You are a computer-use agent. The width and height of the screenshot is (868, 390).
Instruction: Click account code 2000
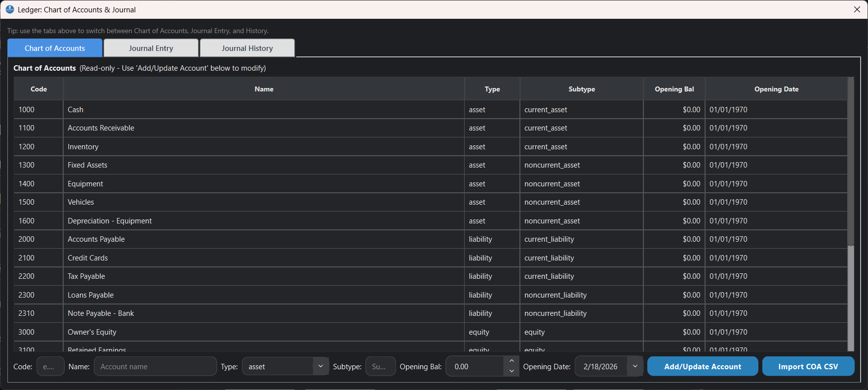coord(39,239)
